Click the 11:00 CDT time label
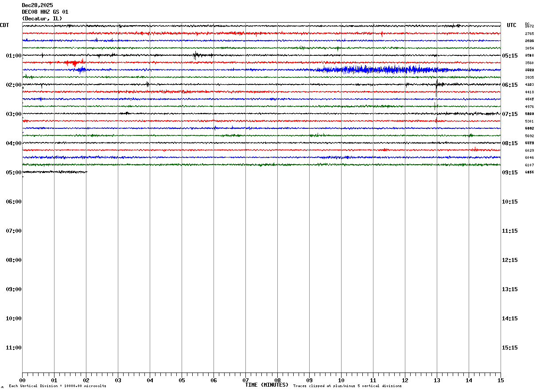 coord(14,348)
